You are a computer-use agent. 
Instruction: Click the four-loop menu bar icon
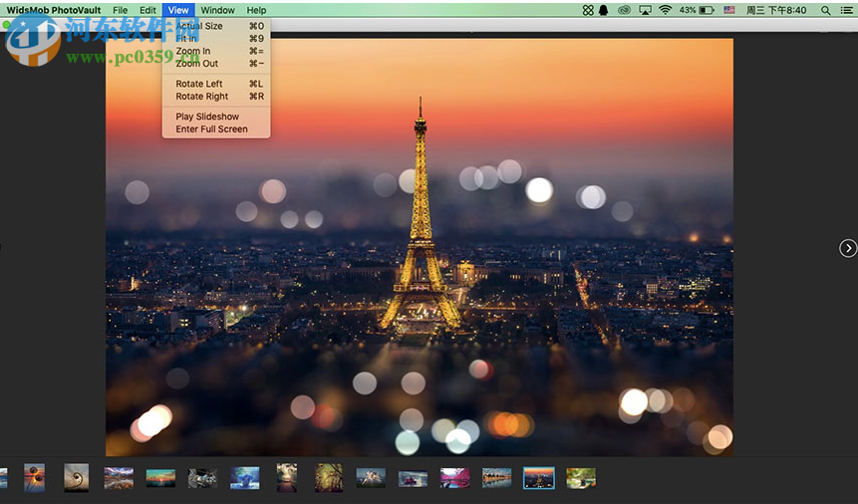click(588, 10)
